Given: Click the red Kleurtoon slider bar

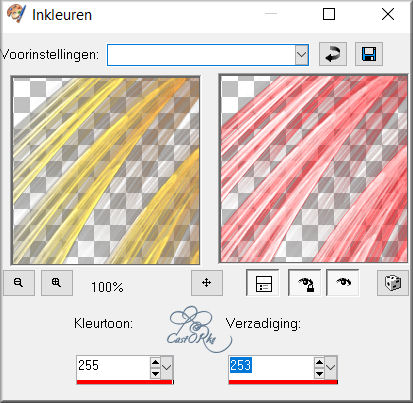Looking at the screenshot, I should pos(125,382).
